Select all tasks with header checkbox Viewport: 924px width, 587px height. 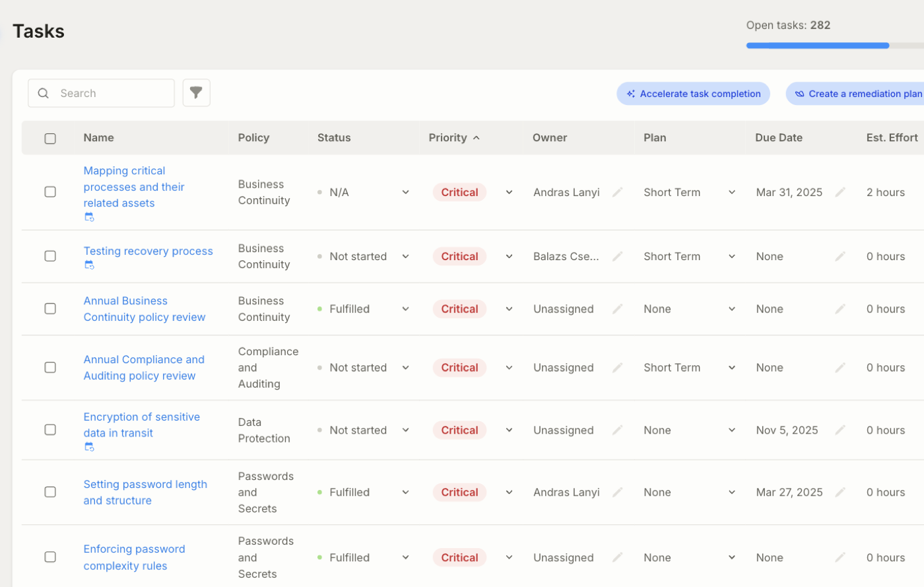tap(50, 138)
